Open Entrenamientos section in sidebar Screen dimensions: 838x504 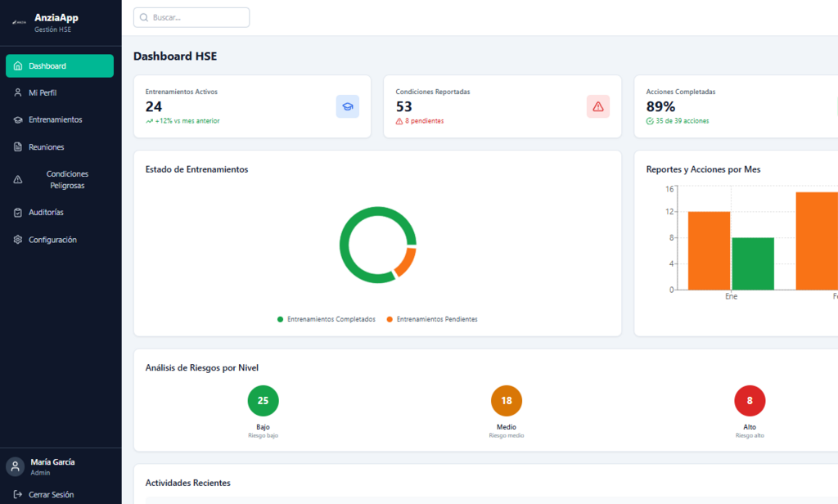pos(55,119)
